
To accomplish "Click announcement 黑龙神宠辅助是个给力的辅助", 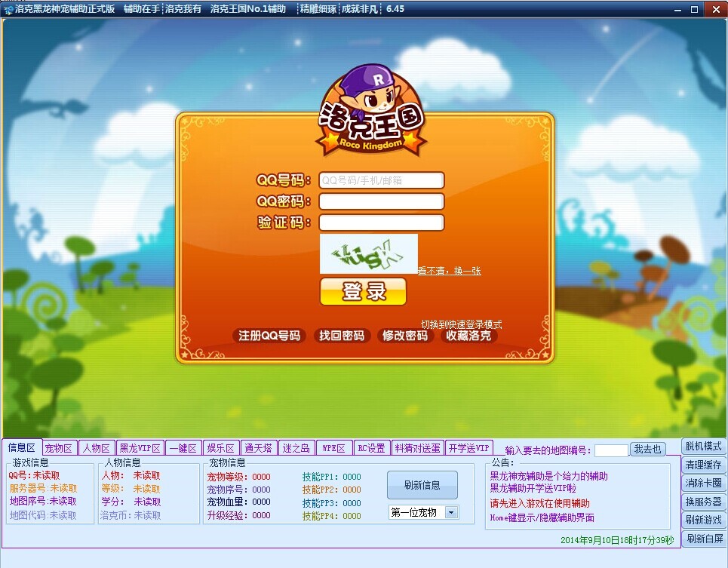I will pyautogui.click(x=548, y=476).
